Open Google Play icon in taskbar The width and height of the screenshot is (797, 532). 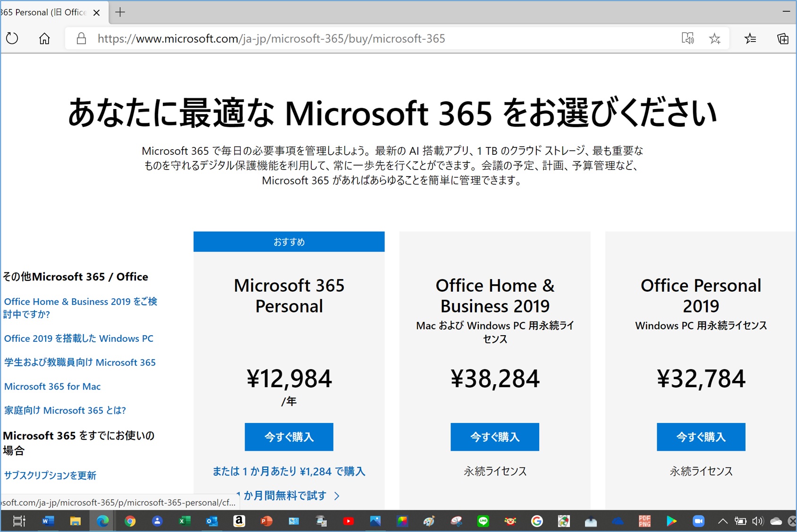(x=671, y=521)
